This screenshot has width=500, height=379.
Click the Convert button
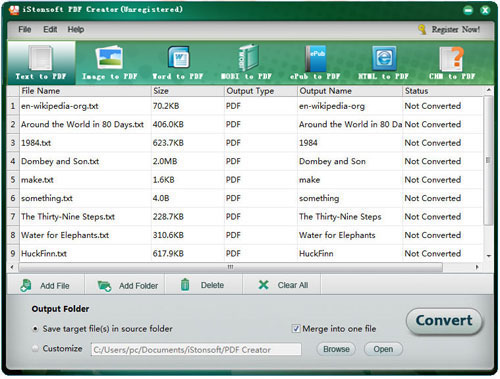coord(444,321)
